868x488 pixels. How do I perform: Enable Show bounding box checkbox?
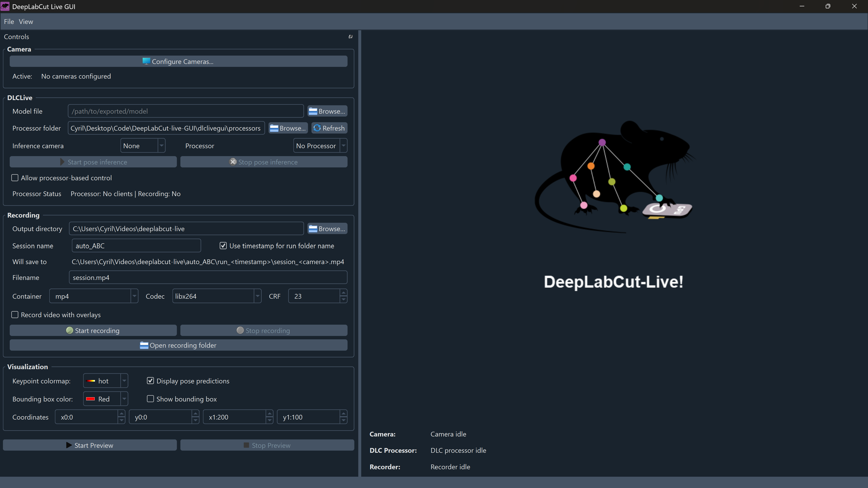coord(150,399)
